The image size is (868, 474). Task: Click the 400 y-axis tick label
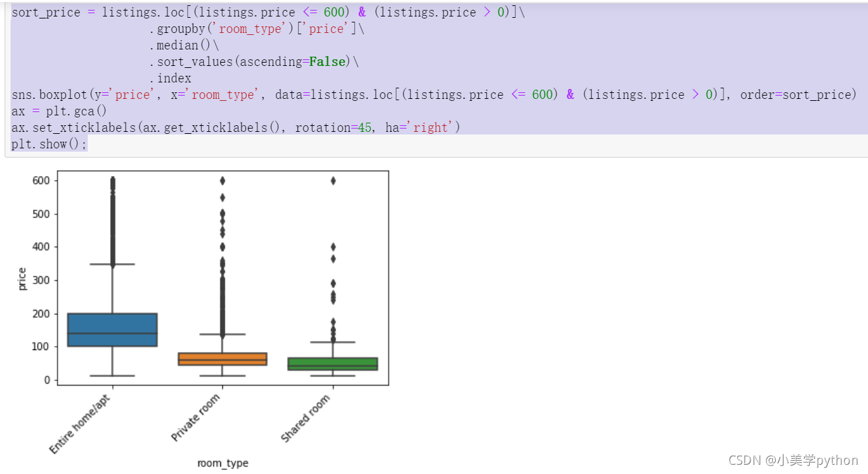coord(42,247)
